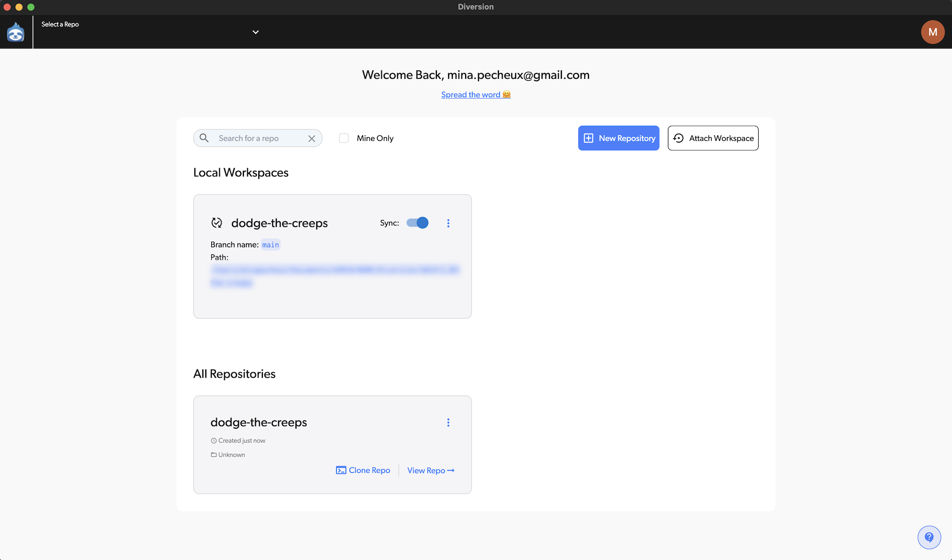This screenshot has height=560, width=952.
Task: Click the Select a Repo label
Action: point(60,24)
